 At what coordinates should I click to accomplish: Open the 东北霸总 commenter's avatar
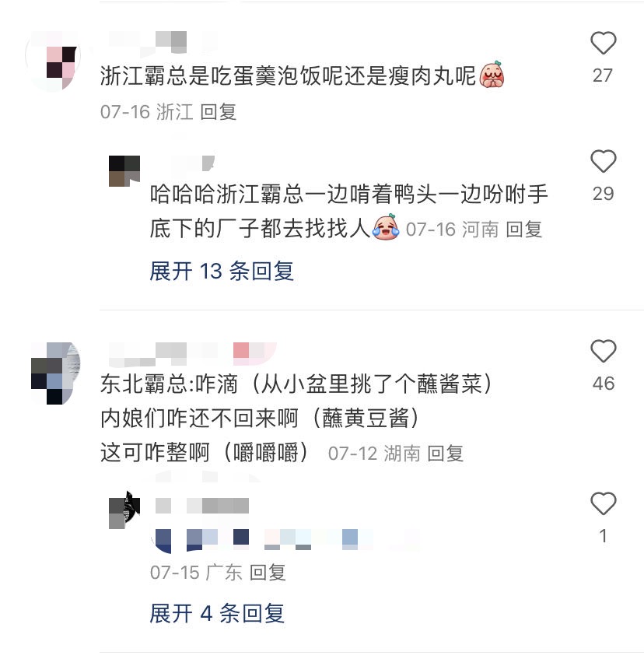click(x=55, y=373)
